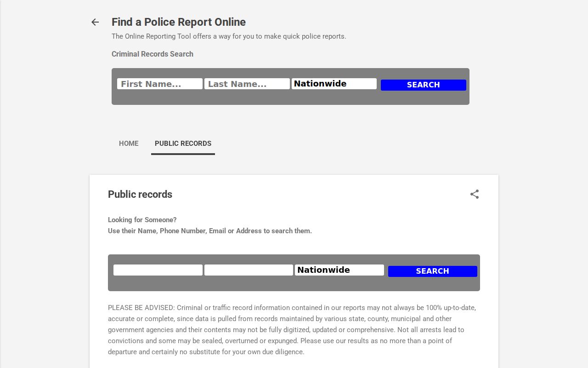The height and width of the screenshot is (368, 588).
Task: Click the 'PLEASE BE ADVISED' disclaimer paragraph
Action: click(293, 330)
